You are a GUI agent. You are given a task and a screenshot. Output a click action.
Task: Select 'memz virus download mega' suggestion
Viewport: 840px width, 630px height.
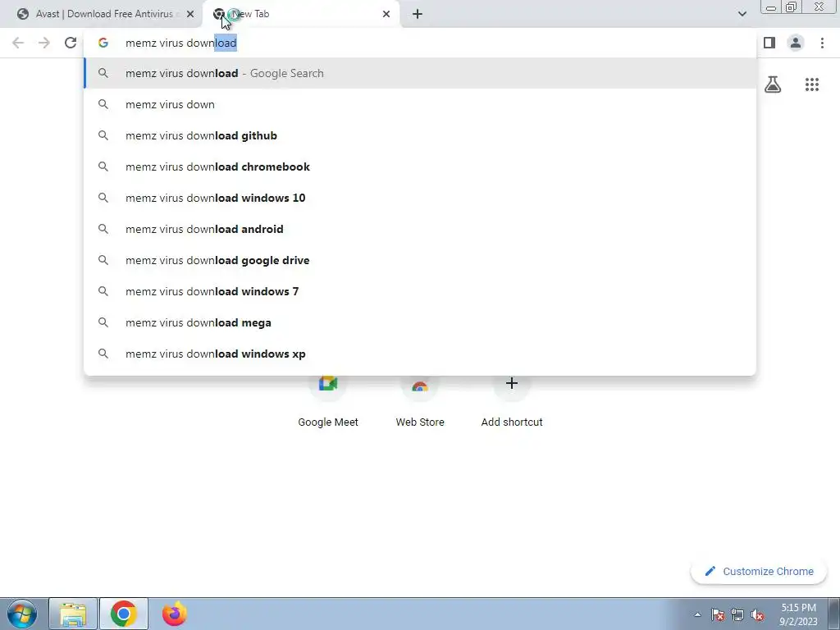coord(420,322)
